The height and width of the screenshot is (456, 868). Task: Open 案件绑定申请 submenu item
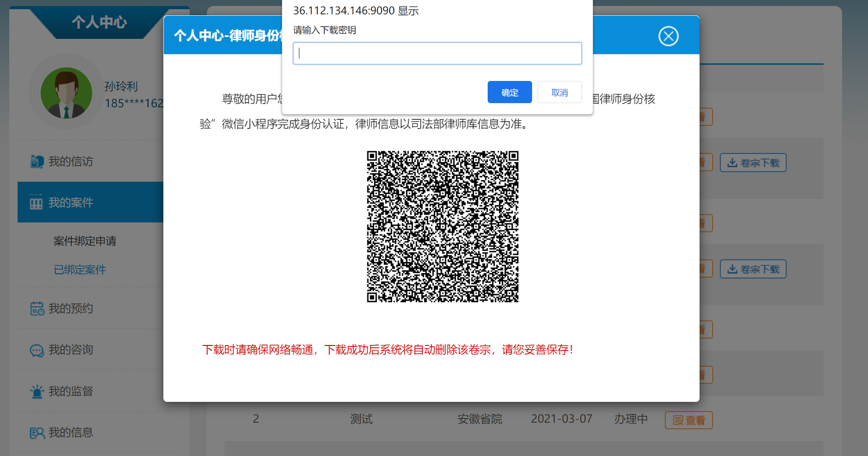(85, 241)
